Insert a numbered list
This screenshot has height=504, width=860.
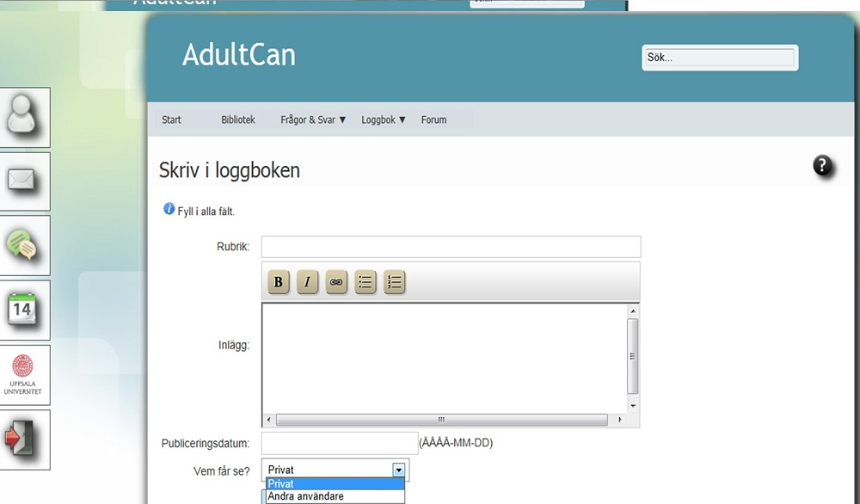(395, 282)
